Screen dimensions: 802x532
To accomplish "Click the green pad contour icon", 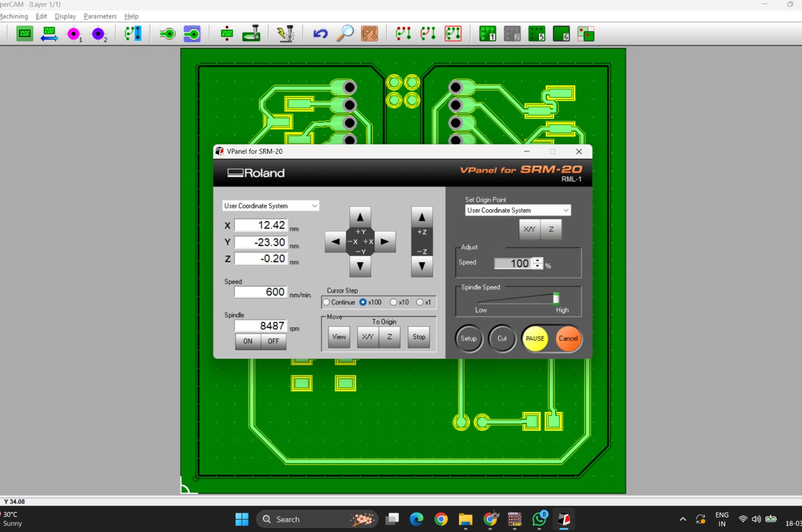I will pos(167,34).
